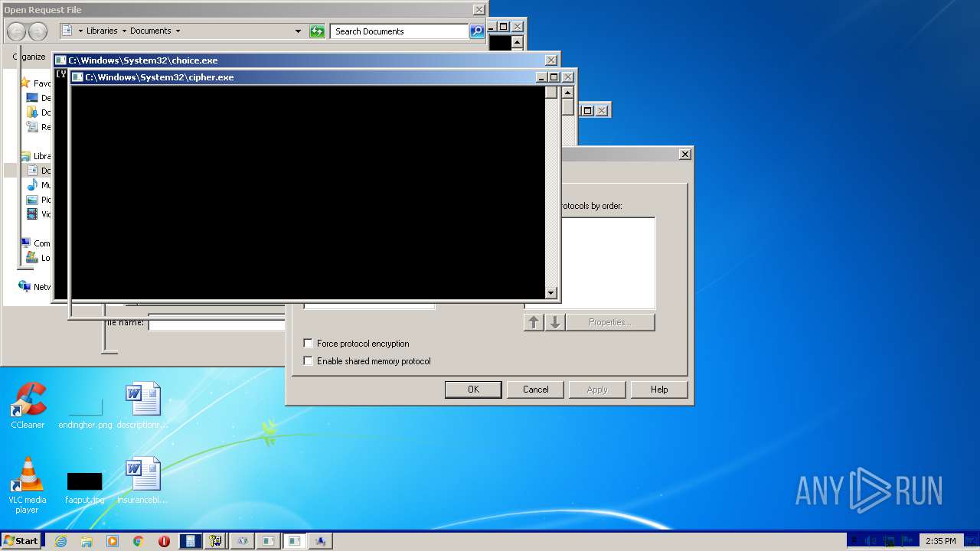Click the Back arrow in Open Request File

[16, 31]
